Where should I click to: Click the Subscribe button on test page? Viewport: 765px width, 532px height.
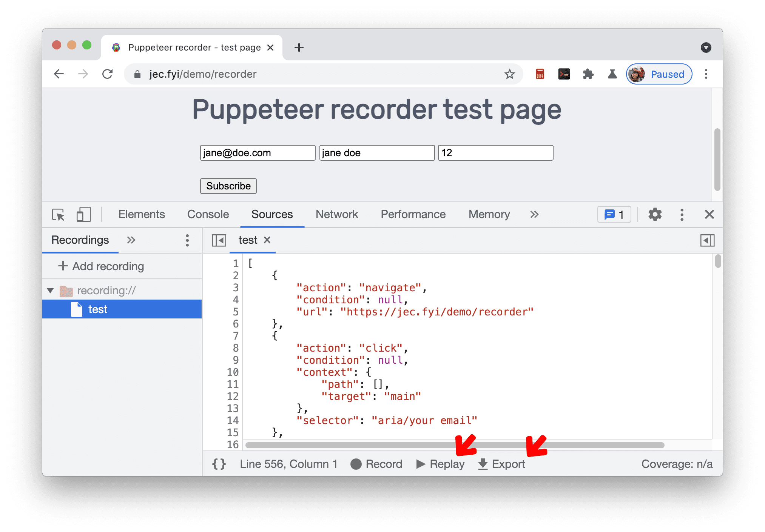(228, 186)
